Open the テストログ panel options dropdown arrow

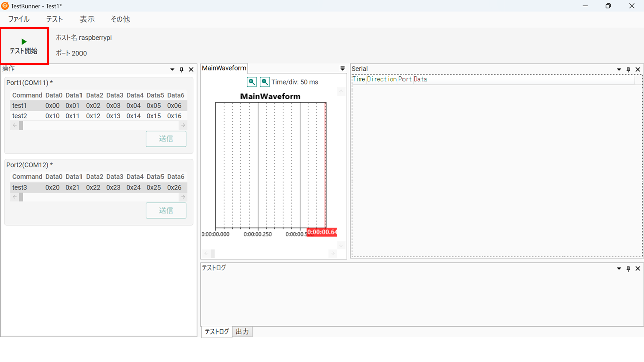619,269
